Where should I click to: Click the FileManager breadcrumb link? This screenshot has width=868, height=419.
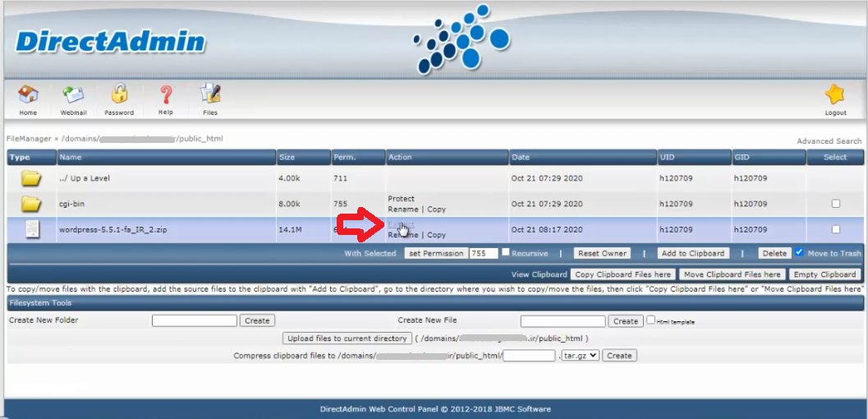[29, 138]
